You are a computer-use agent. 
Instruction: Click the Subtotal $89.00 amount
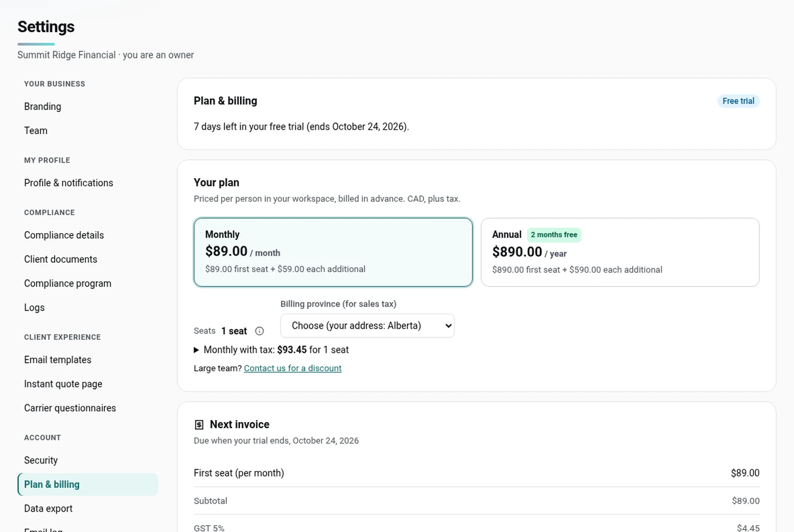(x=745, y=501)
